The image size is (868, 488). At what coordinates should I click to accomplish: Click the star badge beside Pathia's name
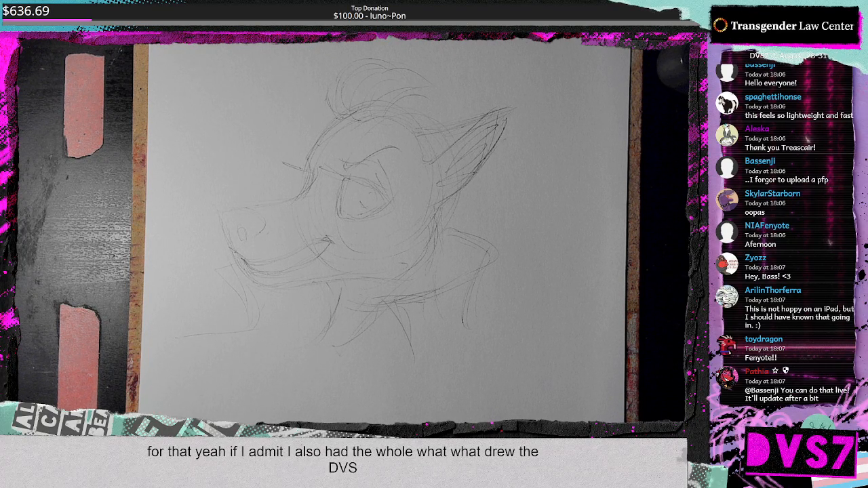(774, 371)
